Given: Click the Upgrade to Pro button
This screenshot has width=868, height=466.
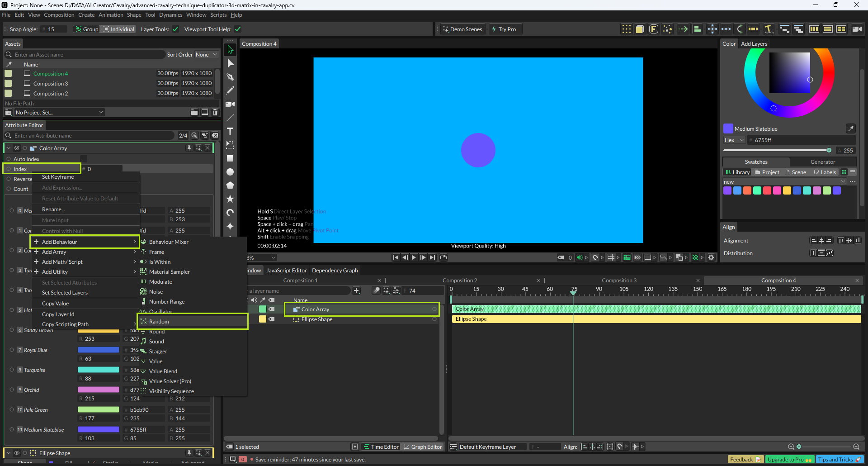Looking at the screenshot, I should (789, 460).
